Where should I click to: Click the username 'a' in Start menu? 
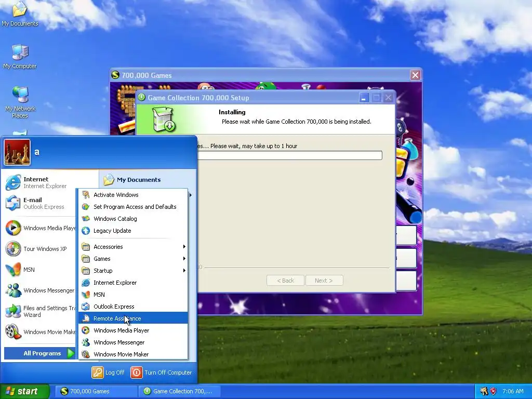coord(37,152)
